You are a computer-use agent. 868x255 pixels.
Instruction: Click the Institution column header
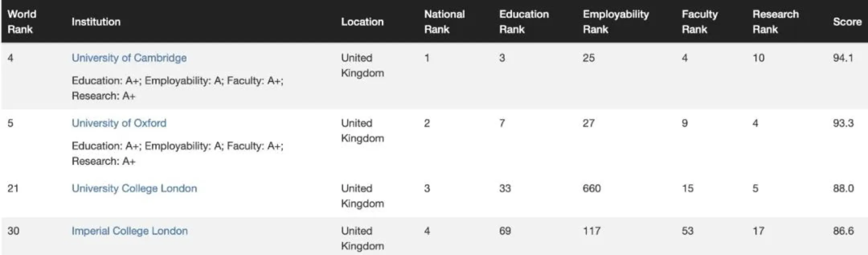tap(96, 22)
